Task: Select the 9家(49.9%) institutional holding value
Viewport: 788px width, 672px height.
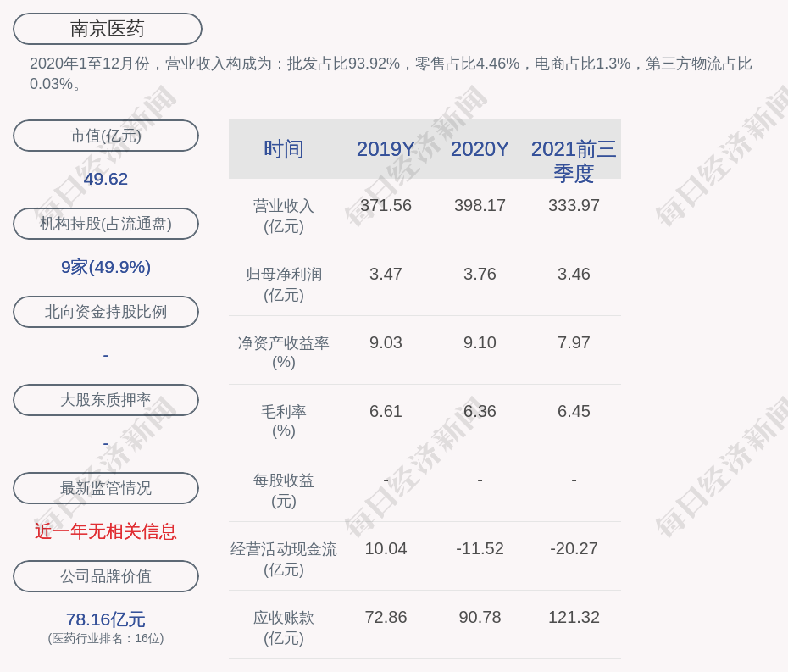Action: (106, 267)
